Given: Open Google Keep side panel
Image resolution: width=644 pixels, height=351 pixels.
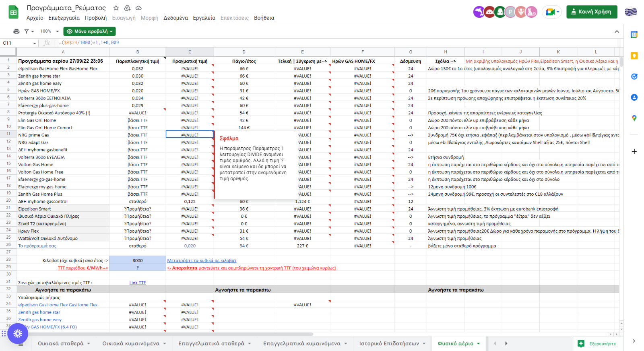Looking at the screenshot, I should (x=634, y=56).
